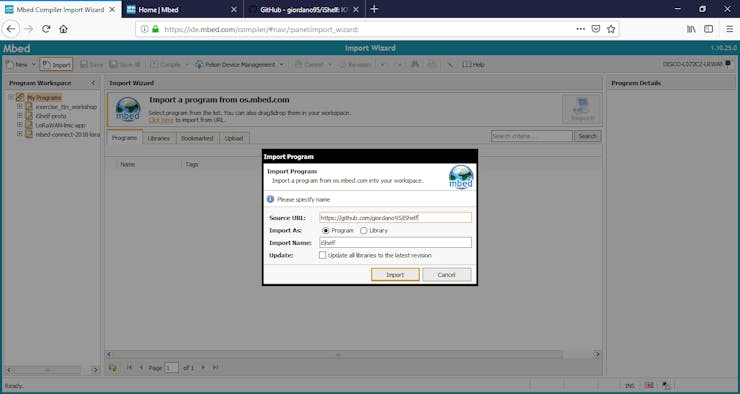Switch to Home | Mbed browser tab
Viewport: 740px width, 394px height.
[183, 9]
